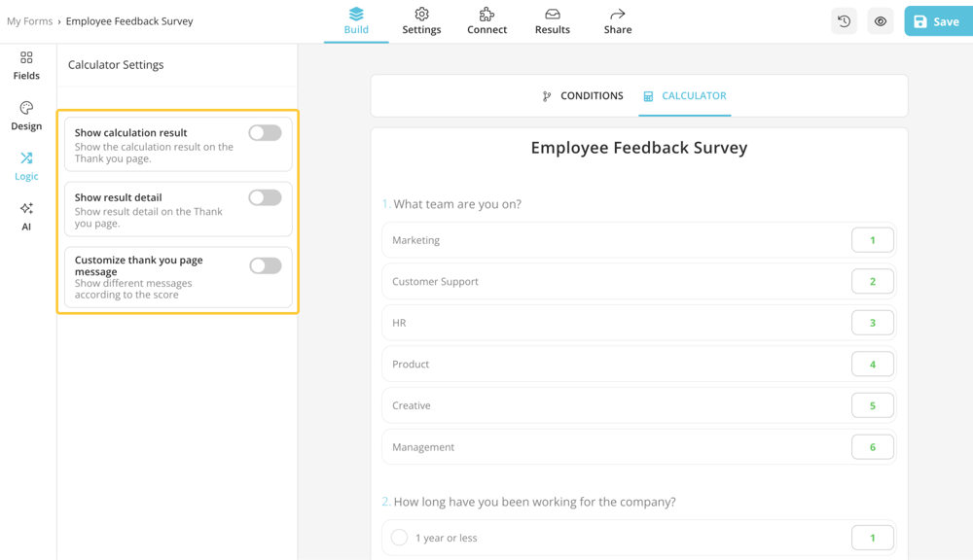Enable Customize thank you page message
The width and height of the screenshot is (973, 560).
pos(265,264)
